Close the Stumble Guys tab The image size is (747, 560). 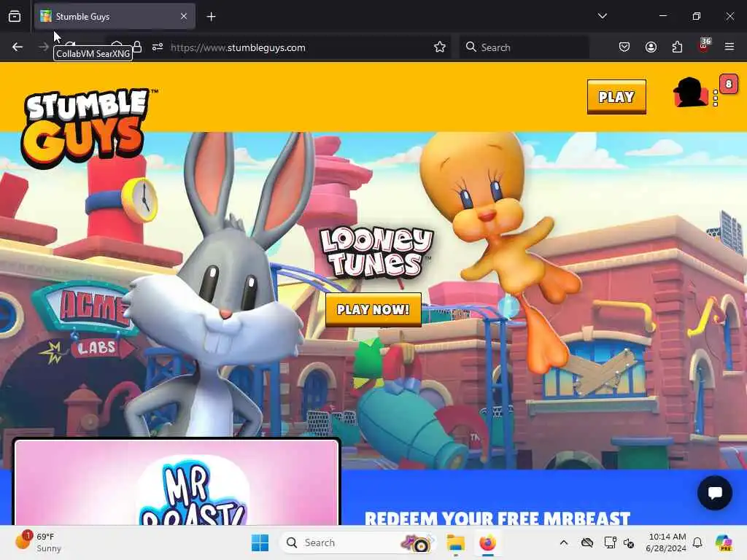[x=184, y=16]
